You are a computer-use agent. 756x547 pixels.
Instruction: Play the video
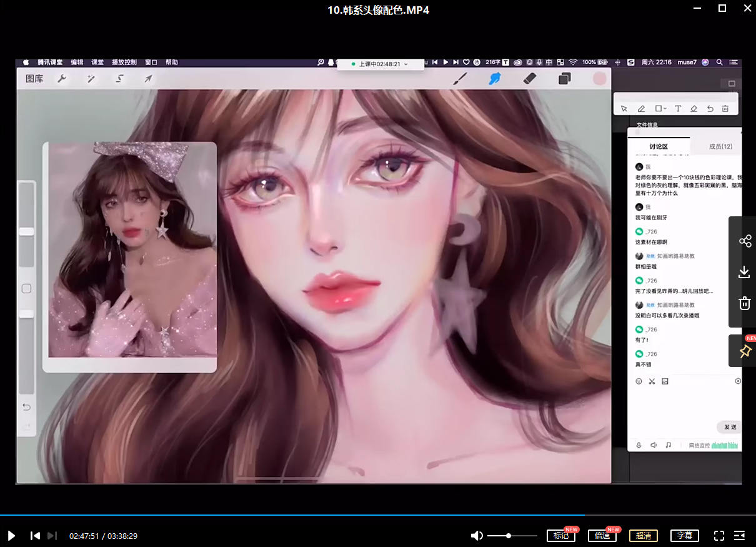[11, 536]
